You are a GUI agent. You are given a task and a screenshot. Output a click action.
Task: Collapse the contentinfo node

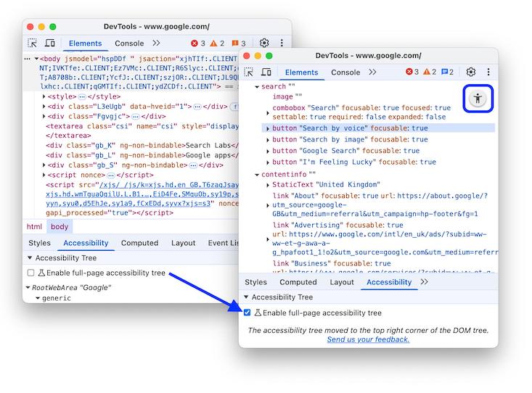[257, 175]
